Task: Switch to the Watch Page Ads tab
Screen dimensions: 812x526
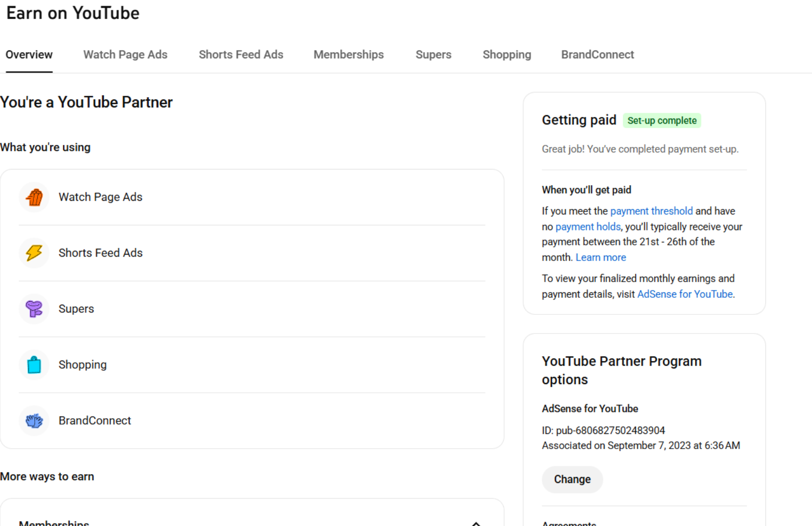Action: coord(125,55)
